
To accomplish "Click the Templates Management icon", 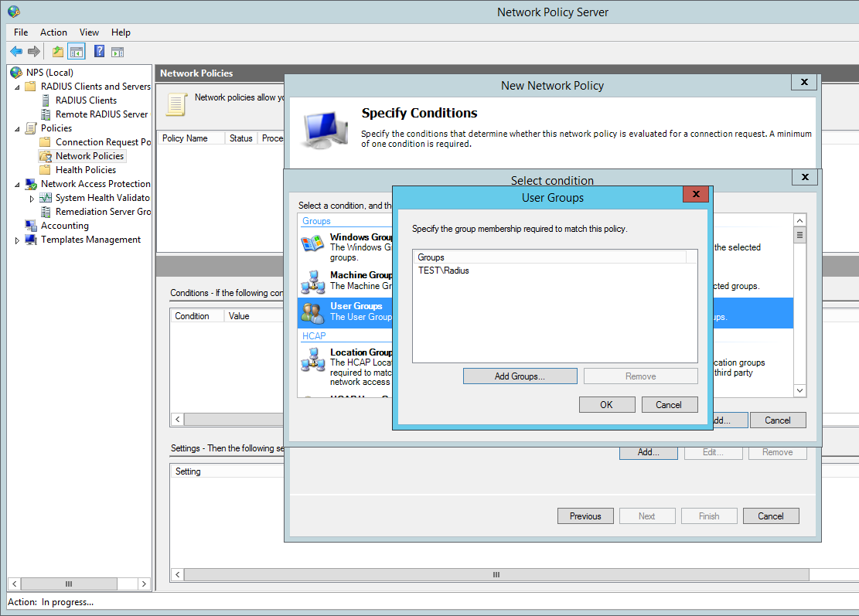I will (x=31, y=240).
